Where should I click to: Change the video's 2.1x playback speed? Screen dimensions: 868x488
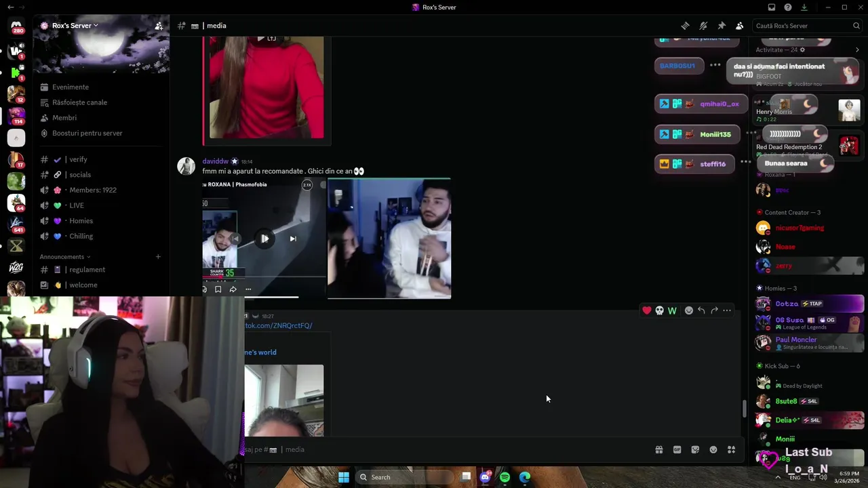[x=307, y=185]
